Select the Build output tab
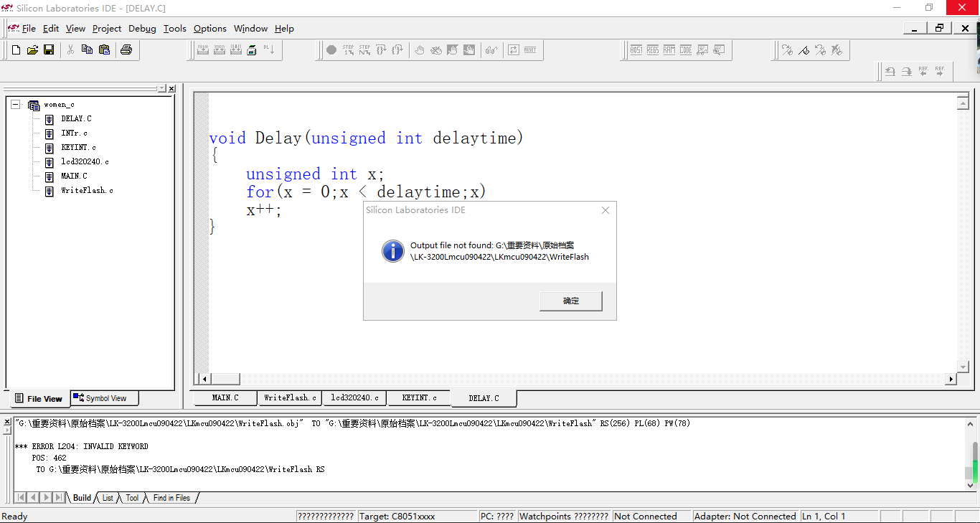 [82, 497]
